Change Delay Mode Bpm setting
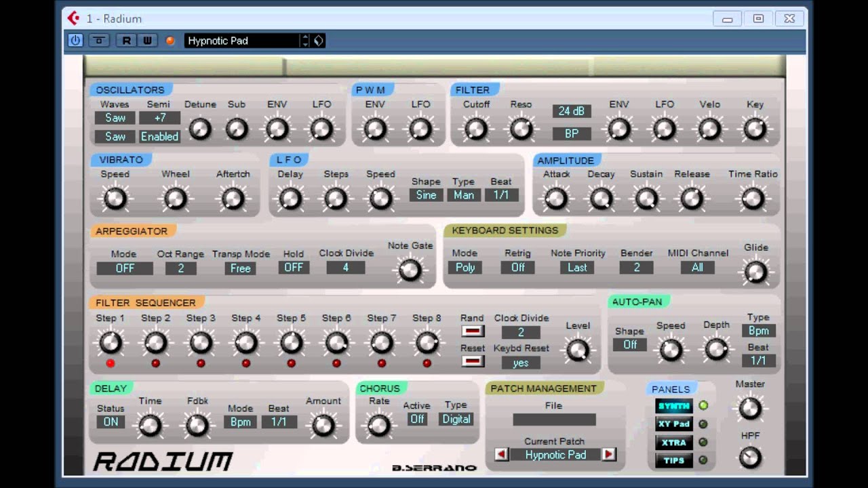Image resolution: width=868 pixels, height=488 pixels. (x=240, y=422)
